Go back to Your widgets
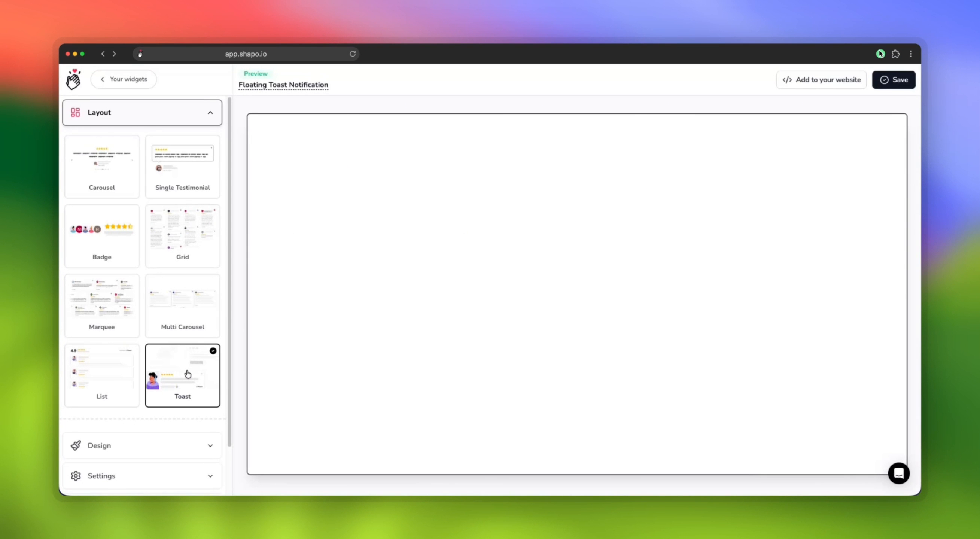 tap(124, 79)
